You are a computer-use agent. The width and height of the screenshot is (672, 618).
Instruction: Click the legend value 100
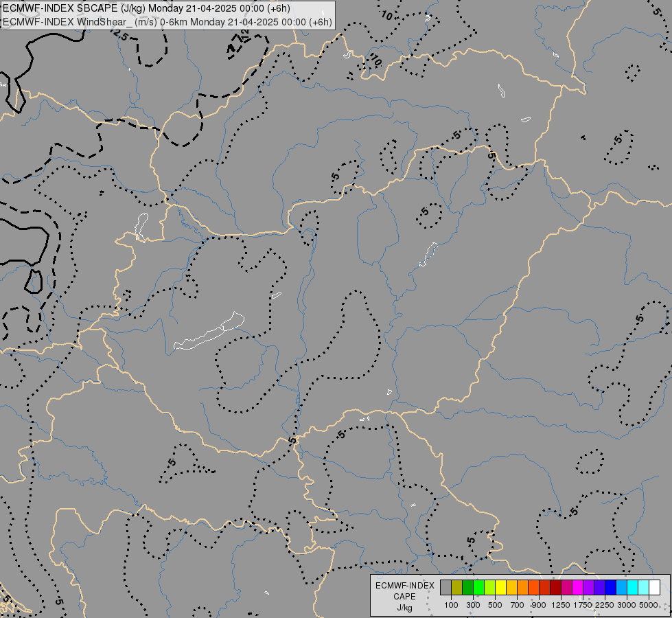[x=451, y=605]
